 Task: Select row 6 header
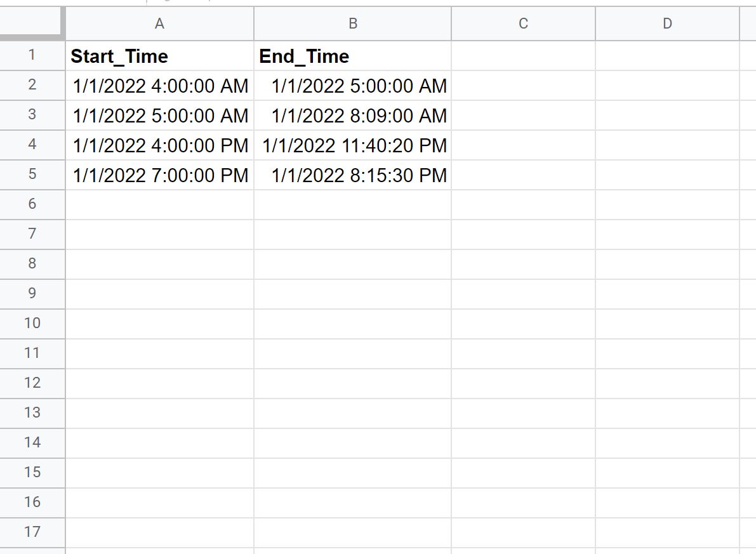pyautogui.click(x=32, y=204)
